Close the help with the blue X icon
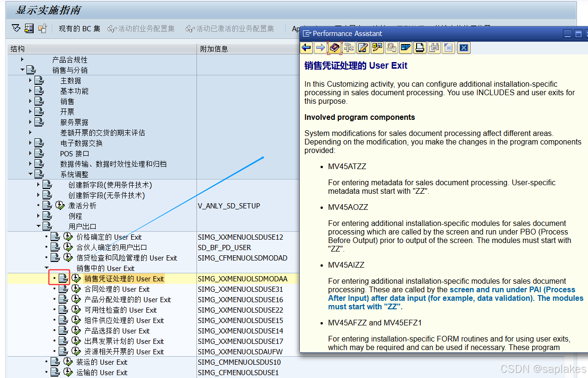Image resolution: width=588 pixels, height=378 pixels. (464, 47)
